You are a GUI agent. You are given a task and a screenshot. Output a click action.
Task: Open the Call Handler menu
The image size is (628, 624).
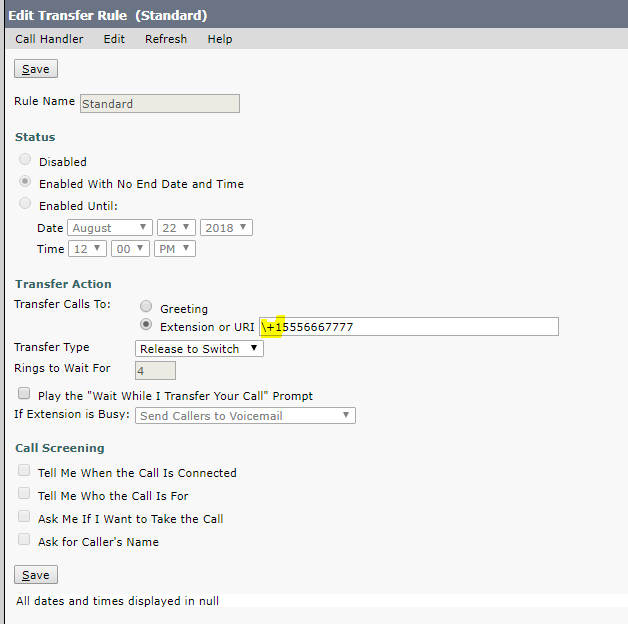(49, 39)
